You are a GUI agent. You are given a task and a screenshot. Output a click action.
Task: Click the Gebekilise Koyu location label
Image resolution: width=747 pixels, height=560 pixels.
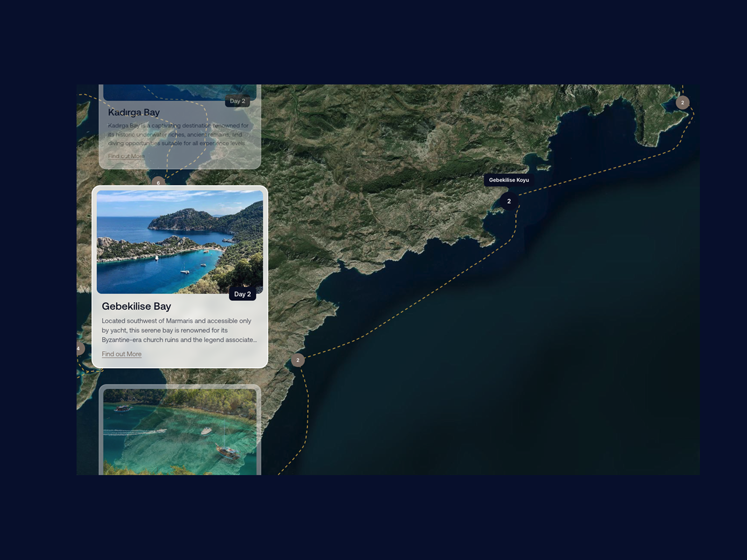508,179
